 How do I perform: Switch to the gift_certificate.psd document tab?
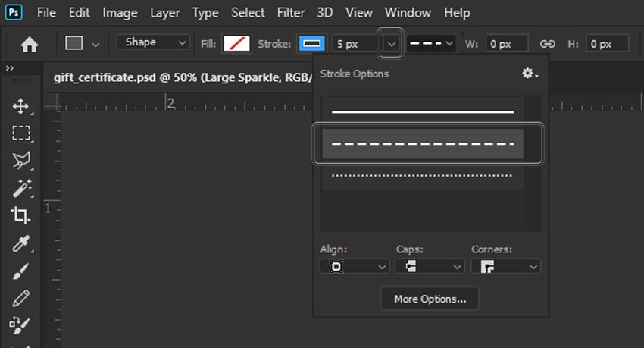click(183, 77)
